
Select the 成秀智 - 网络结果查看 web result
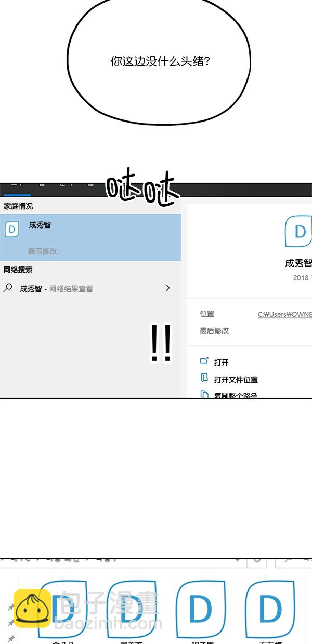pyautogui.click(x=56, y=289)
